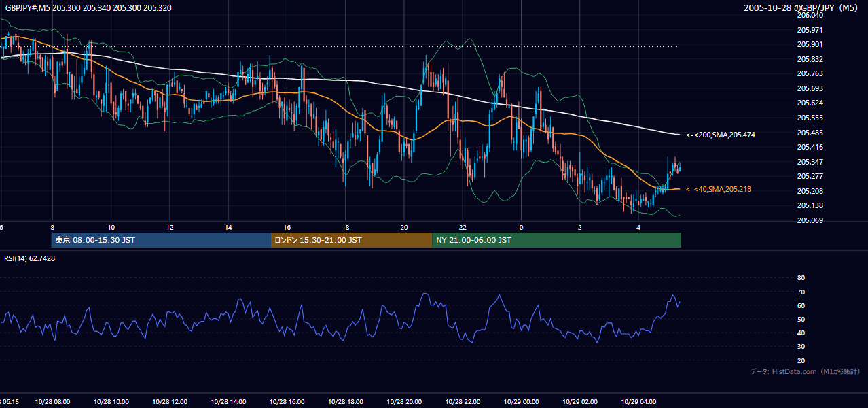The width and height of the screenshot is (868, 408).
Task: Click date label 10/28 22:00
Action: 463,402
